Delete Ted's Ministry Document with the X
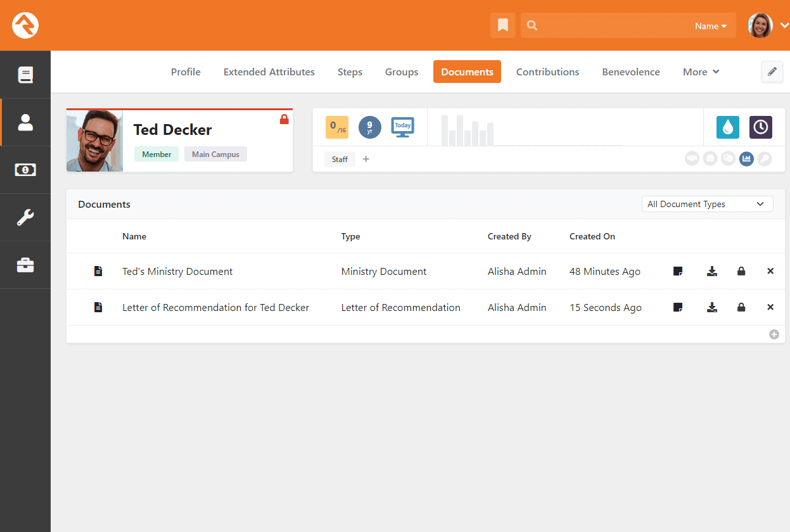 770,271
